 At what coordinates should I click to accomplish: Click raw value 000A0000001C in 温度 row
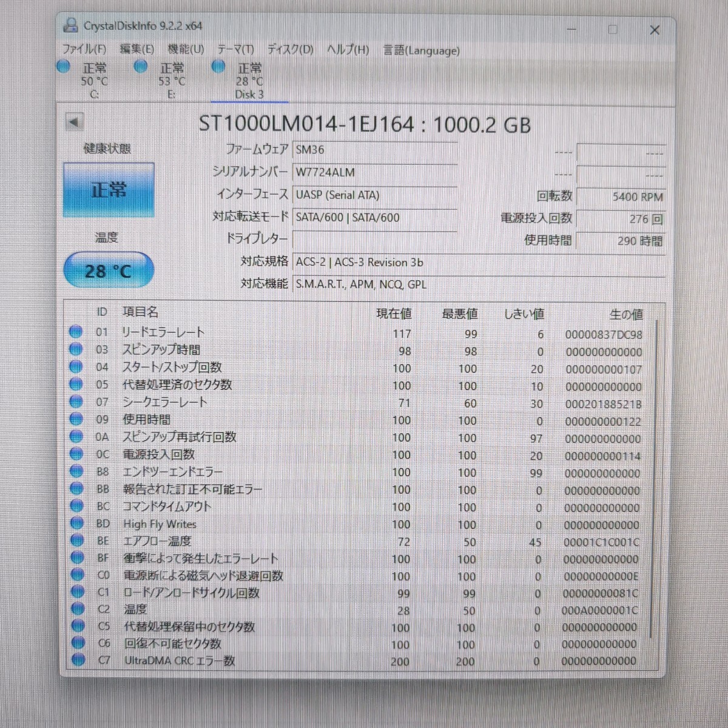pos(600,610)
